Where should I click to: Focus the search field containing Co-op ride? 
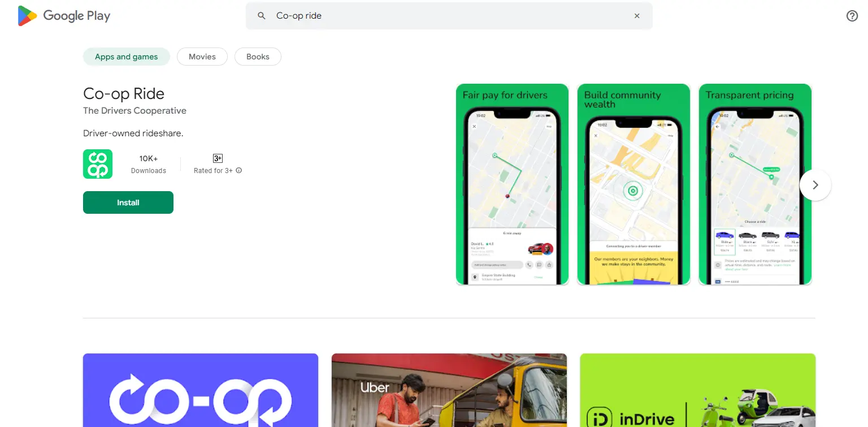click(x=449, y=16)
